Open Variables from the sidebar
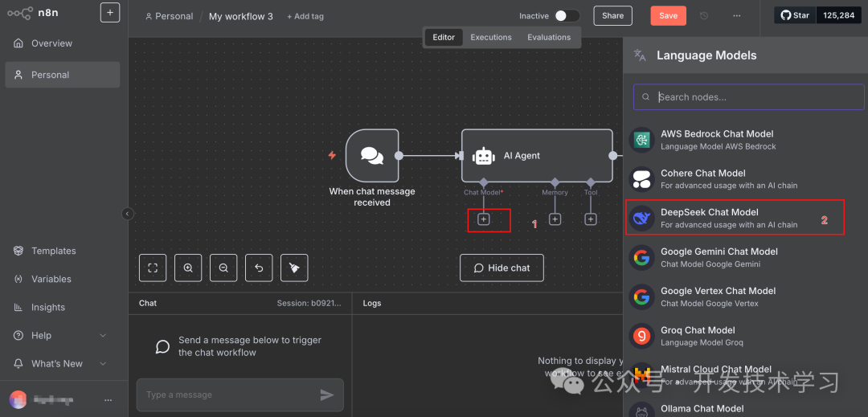This screenshot has height=417, width=868. [x=63, y=279]
